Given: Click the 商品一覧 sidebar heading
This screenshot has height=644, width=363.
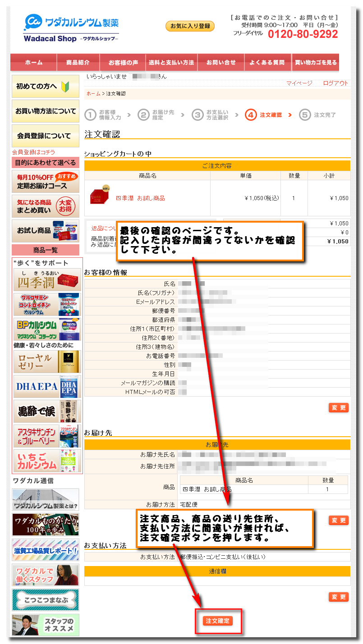Looking at the screenshot, I should (x=46, y=250).
